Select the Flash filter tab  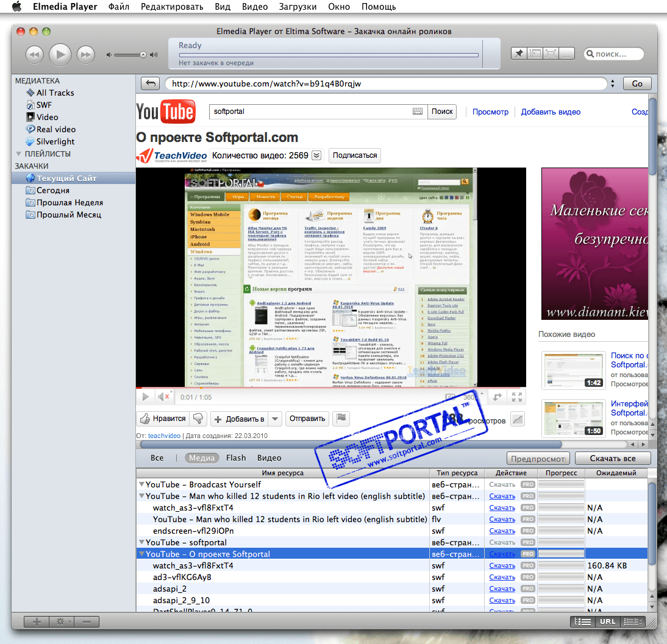[236, 458]
